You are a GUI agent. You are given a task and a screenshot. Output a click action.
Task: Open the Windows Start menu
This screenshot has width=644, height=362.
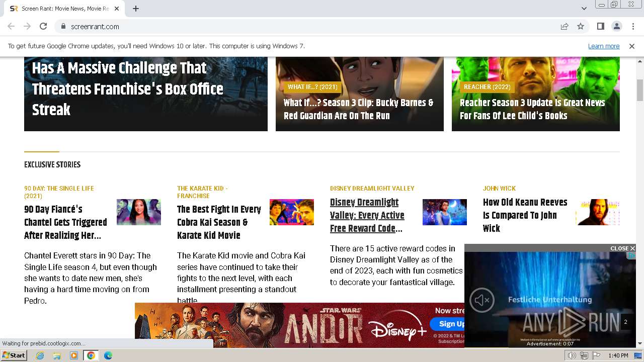(x=14, y=355)
